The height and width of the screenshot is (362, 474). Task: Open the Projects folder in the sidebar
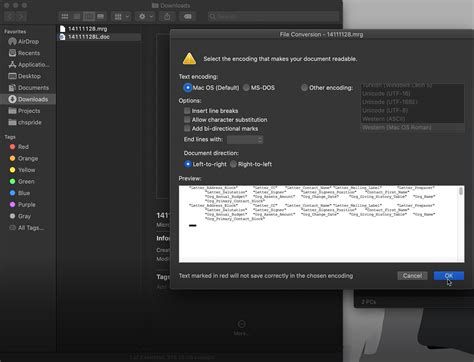pos(28,111)
